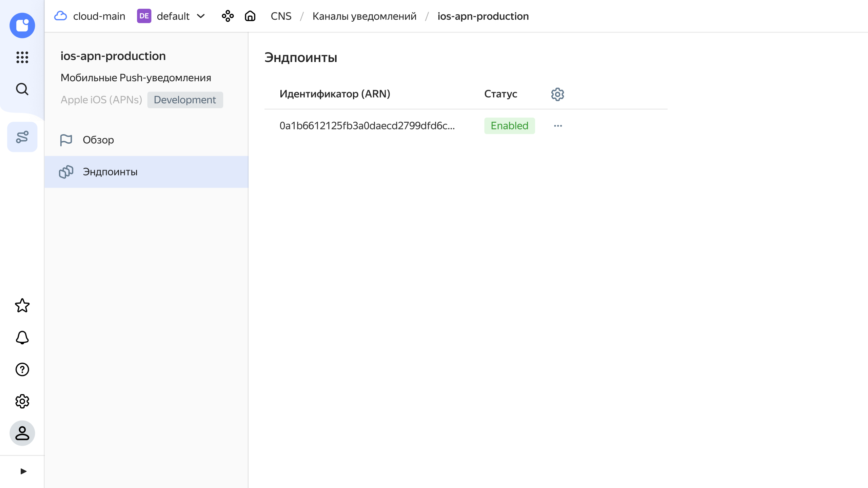Open endpoint 0a1b6612125fb3a0daecd2799dfd6c...
Image resolution: width=868 pixels, height=488 pixels.
tap(367, 126)
